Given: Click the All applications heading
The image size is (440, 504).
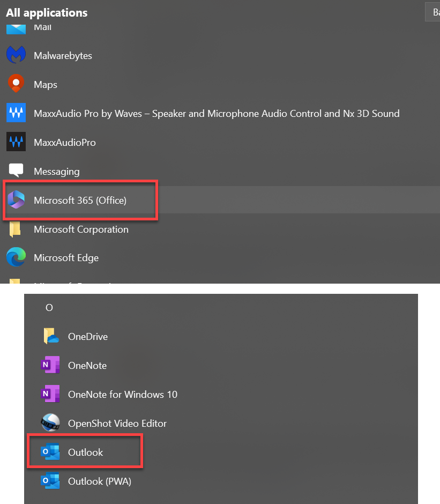Looking at the screenshot, I should 47,13.
